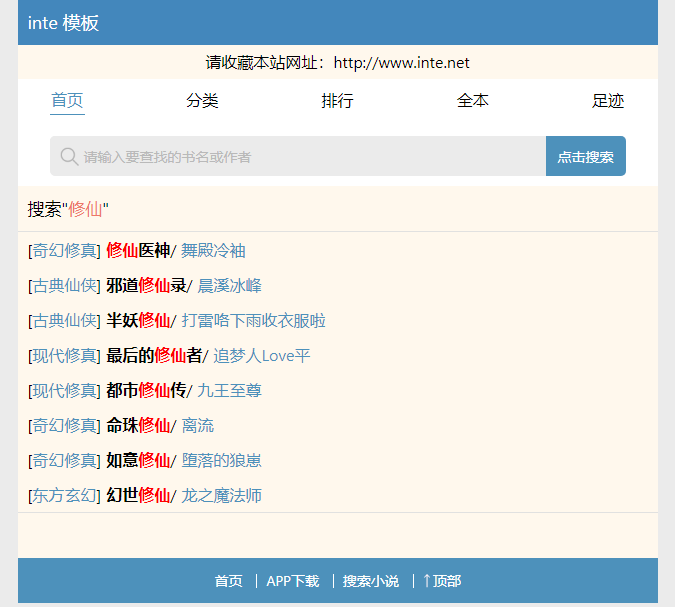Jump to top with ↑顶部 link
The image size is (675, 607).
pyautogui.click(x=442, y=581)
